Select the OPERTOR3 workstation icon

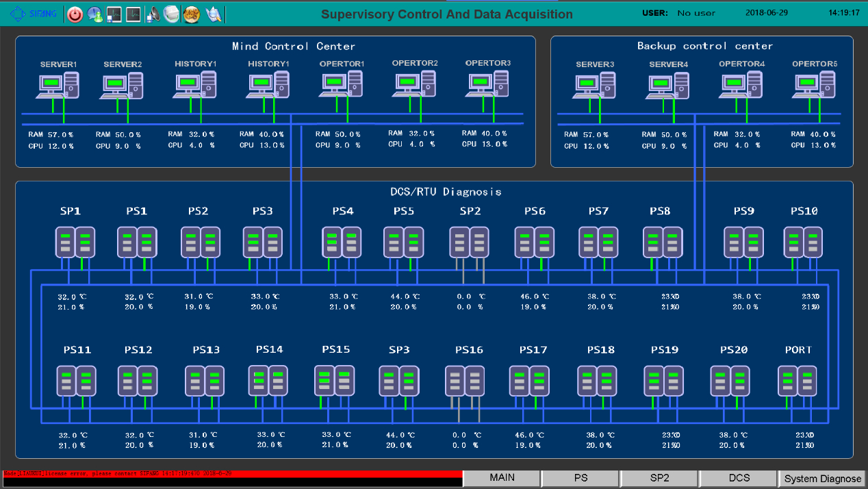tap(488, 84)
